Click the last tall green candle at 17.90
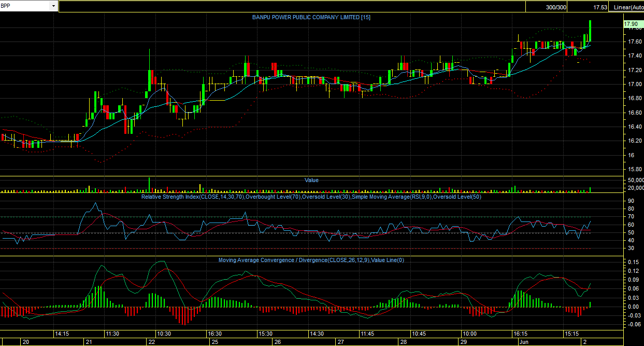This screenshot has width=644, height=346. [x=590, y=31]
